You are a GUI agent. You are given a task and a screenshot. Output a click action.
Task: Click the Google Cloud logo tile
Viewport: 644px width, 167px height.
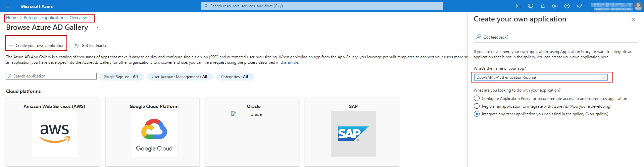154,134
